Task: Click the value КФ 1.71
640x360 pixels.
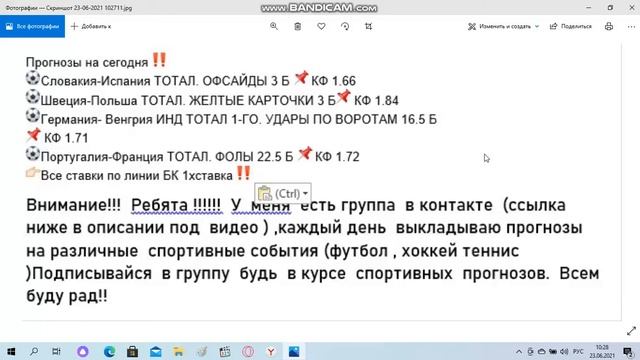Action: point(66,138)
